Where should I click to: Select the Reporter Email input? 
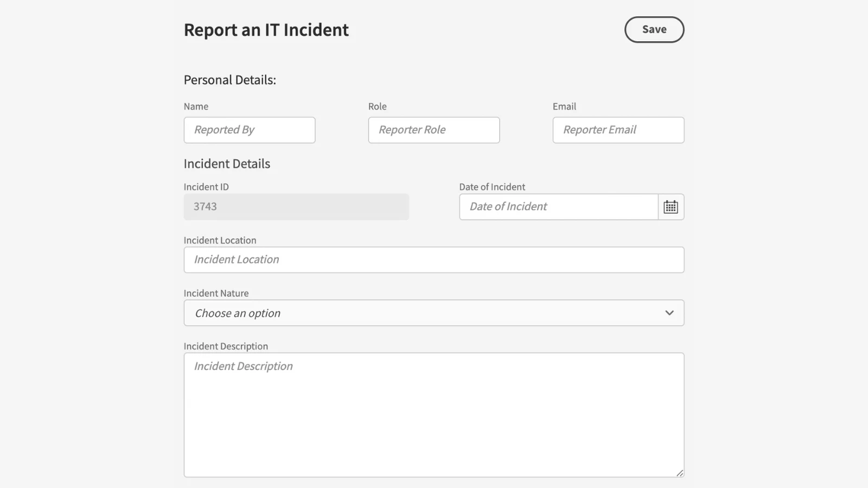coord(618,130)
